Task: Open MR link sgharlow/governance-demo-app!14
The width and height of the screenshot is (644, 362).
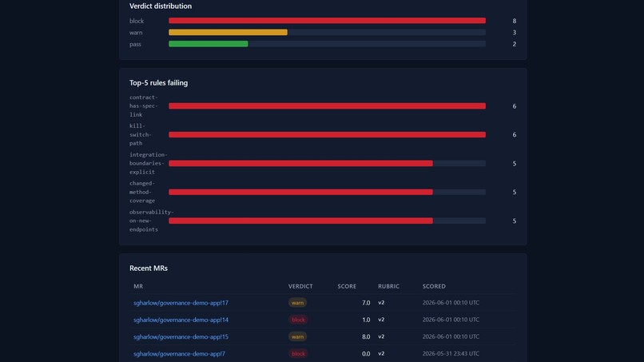Action: coord(181,320)
